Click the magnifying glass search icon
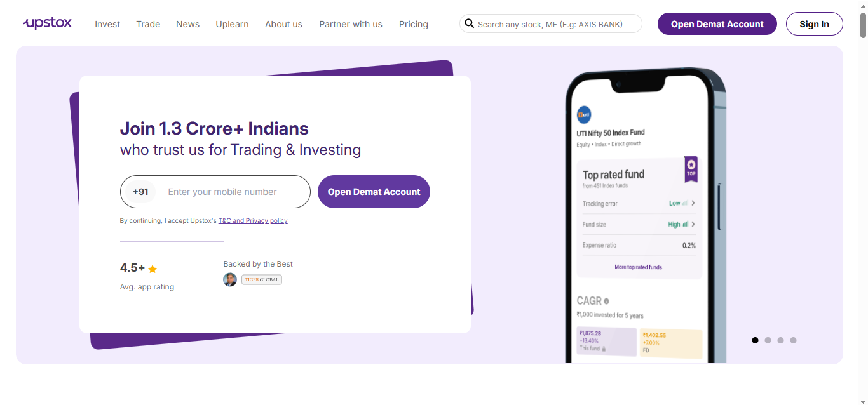This screenshot has height=405, width=868. 470,24
